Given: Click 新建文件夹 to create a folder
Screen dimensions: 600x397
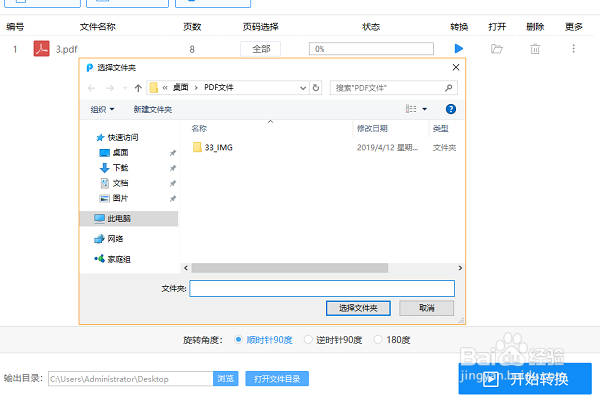Looking at the screenshot, I should point(153,109).
